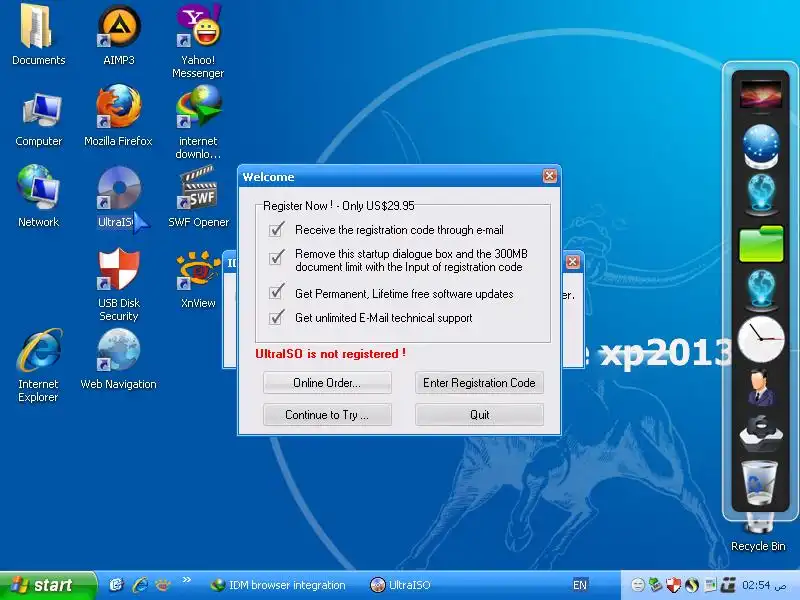Screen dimensions: 800x600
Task: Click the checkmark beside 'Get Permanent, Lifetime free'
Action: point(277,291)
